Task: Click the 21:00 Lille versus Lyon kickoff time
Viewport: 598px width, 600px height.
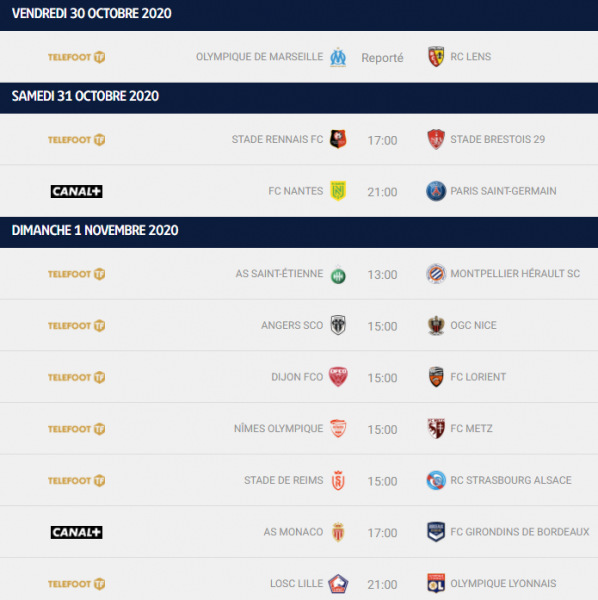Action: (x=382, y=584)
